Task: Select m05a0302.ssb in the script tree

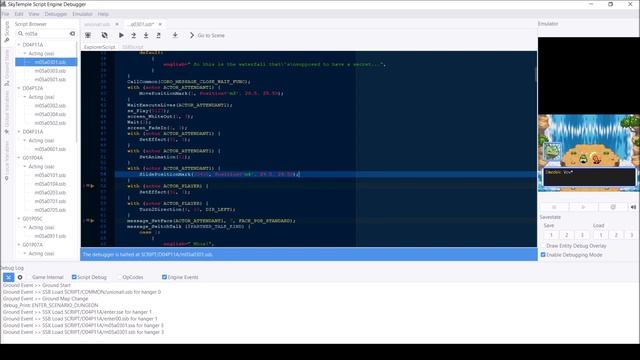Action: (50, 106)
